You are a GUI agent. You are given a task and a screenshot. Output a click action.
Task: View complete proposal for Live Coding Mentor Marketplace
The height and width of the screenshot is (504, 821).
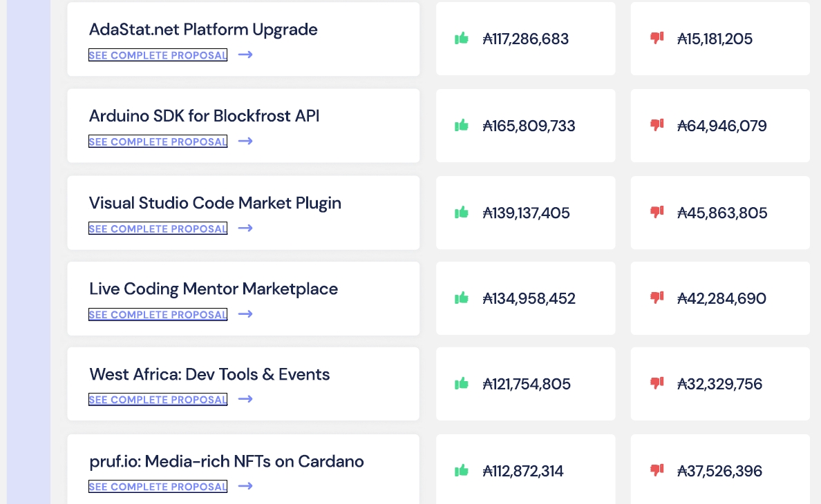point(158,315)
